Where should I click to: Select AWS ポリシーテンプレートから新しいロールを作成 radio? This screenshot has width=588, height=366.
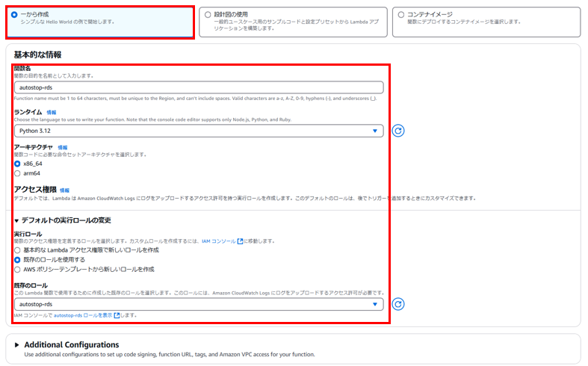[17, 270]
